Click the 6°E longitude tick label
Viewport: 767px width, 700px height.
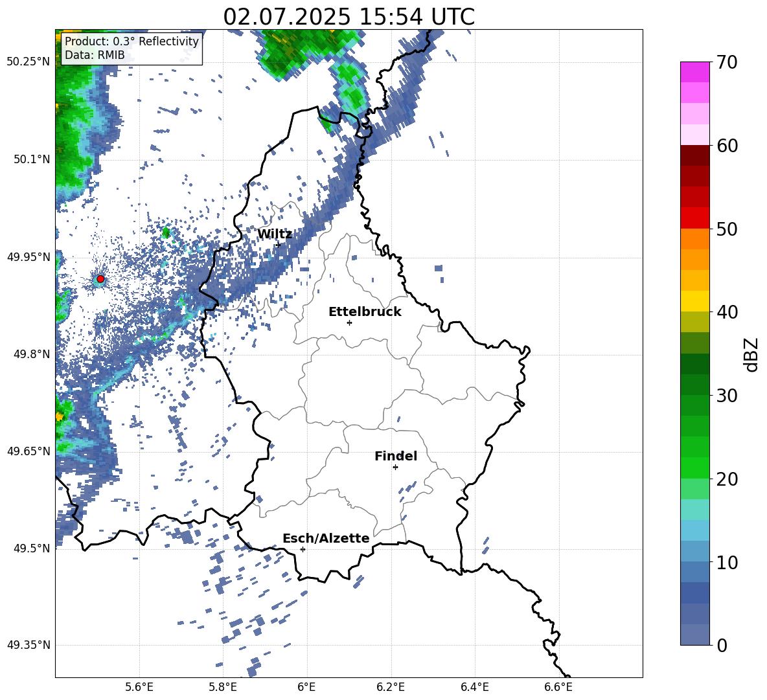coord(306,687)
